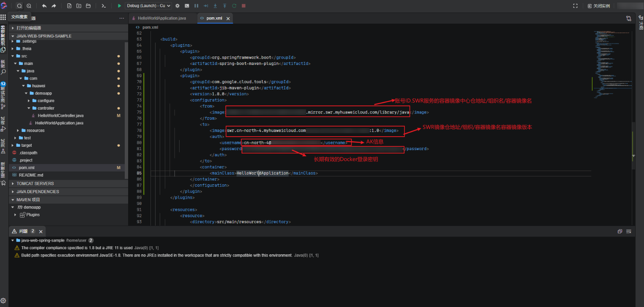
Task: Click the 关闭实例 button
Action: coord(598,6)
